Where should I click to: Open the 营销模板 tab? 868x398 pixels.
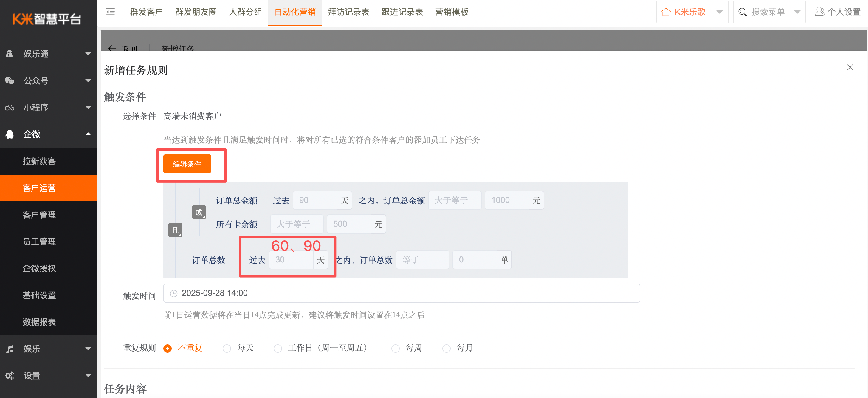(451, 12)
